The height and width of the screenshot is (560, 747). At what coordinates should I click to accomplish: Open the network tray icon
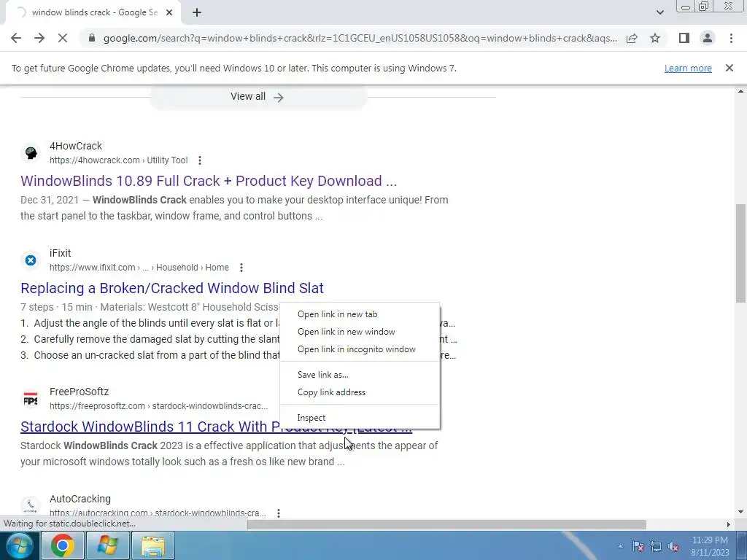(656, 547)
